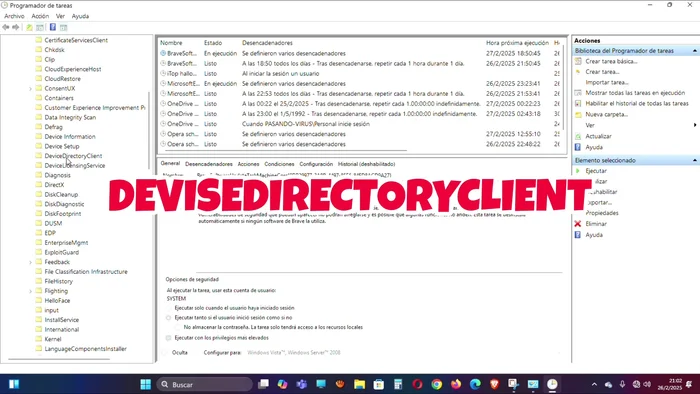This screenshot has width=700, height=394.
Task: Go back with the toolbar Back arrow
Action: tap(6, 27)
